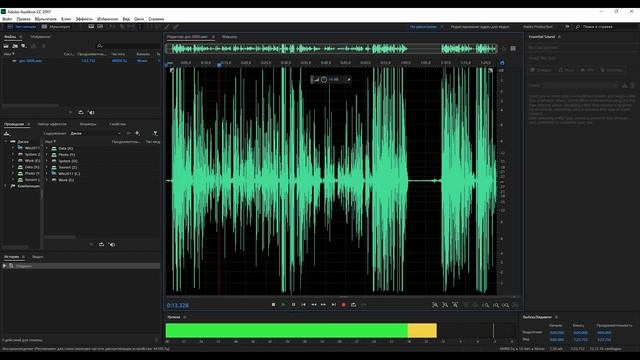The height and width of the screenshot is (360, 640).
Task: Click the New file icon in Files panel
Action: coord(24,46)
